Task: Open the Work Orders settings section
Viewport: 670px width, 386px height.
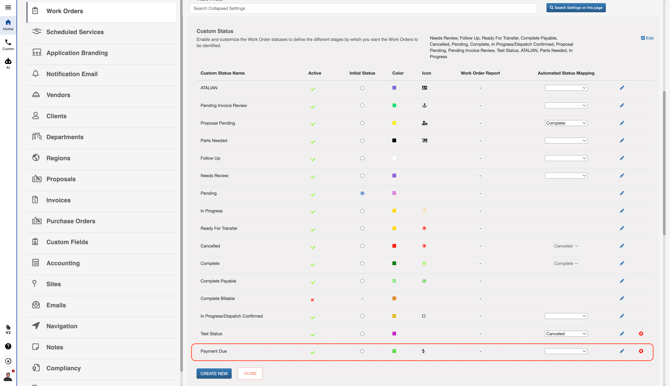Action: [x=101, y=11]
